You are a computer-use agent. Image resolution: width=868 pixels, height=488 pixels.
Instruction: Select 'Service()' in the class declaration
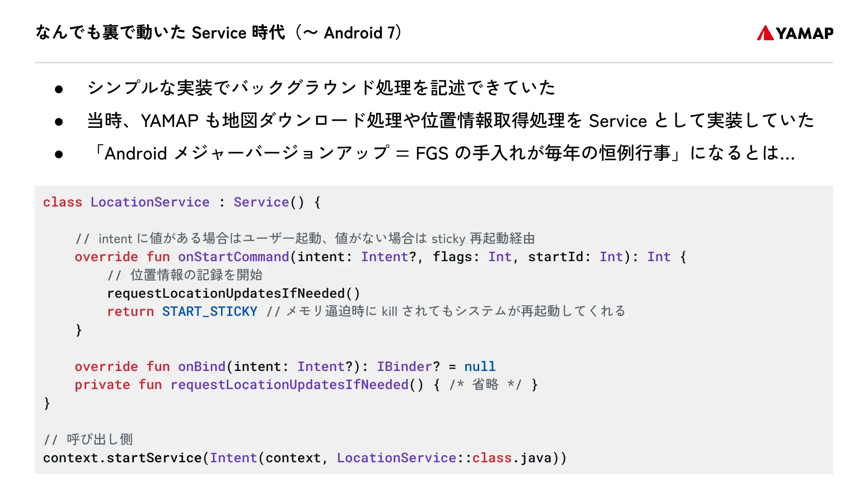[x=269, y=202]
